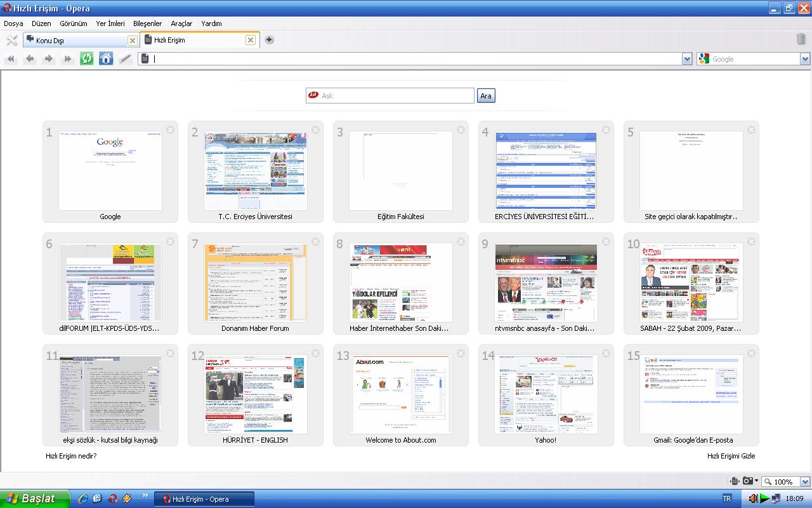
Task: Click the TR language indicator in taskbar
Action: 727,498
